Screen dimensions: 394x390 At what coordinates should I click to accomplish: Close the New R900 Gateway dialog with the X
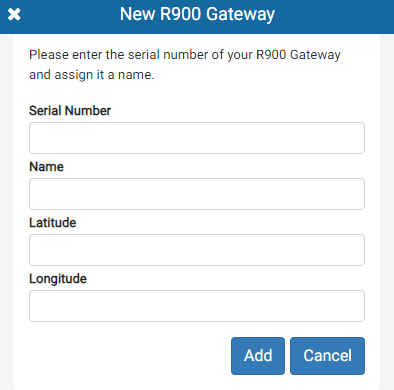pyautogui.click(x=14, y=14)
